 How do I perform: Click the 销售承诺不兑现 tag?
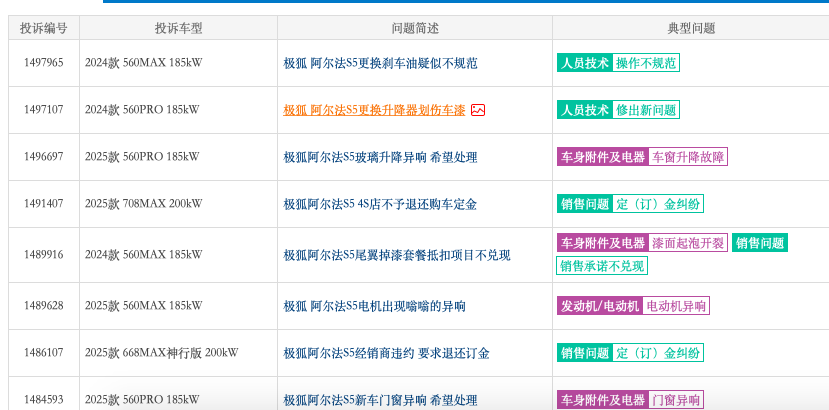tap(602, 266)
